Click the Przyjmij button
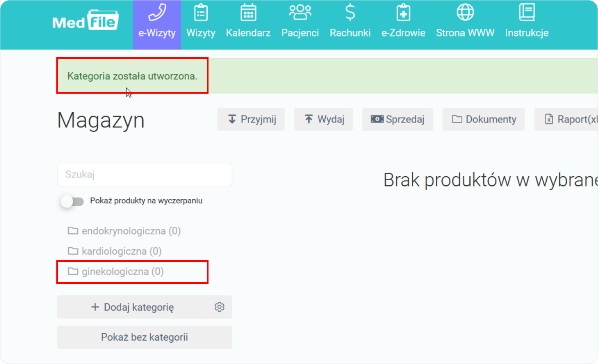The height and width of the screenshot is (364, 598). 251,120
